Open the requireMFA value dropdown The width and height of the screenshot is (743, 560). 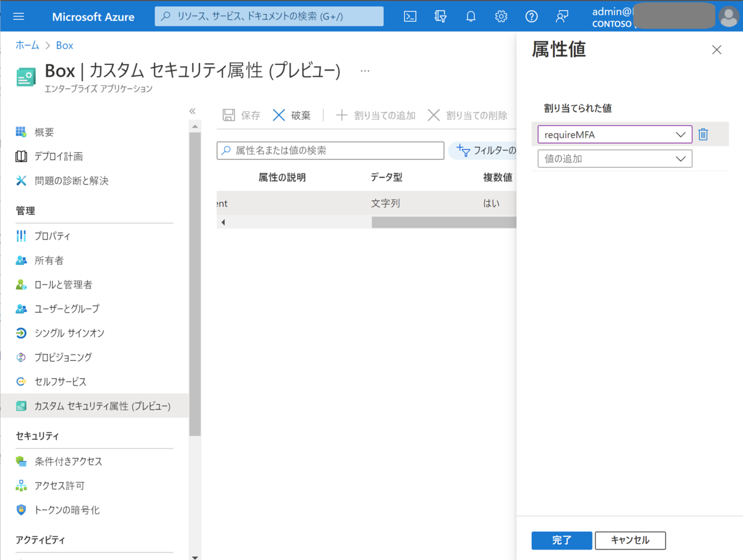pos(614,134)
